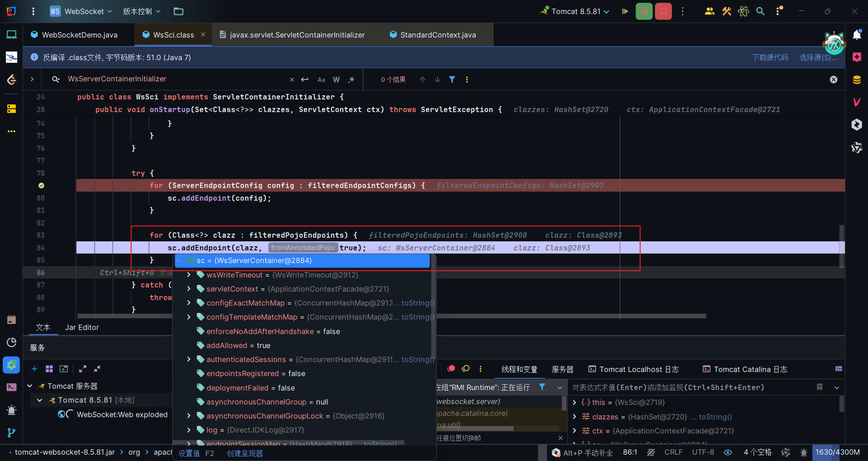Click the memory indicator 1630/4300M
The height and width of the screenshot is (461, 868).
coord(838,452)
